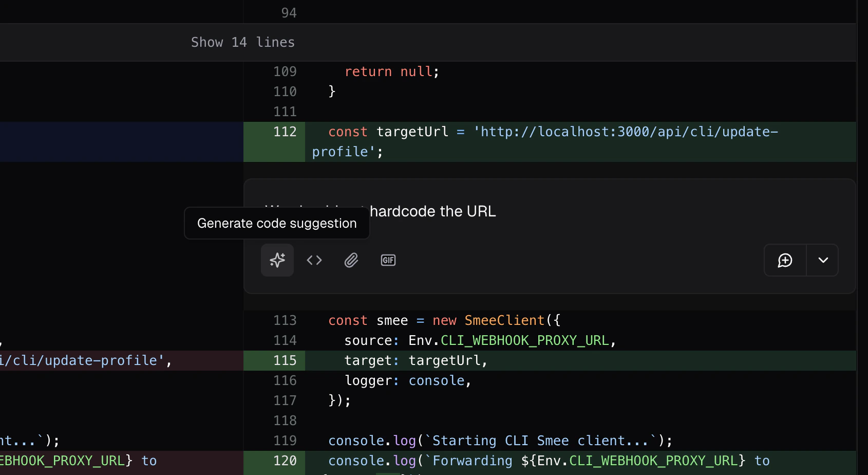Insert a GIF using the GIF icon
Viewport: 868px width, 475px height.
388,260
